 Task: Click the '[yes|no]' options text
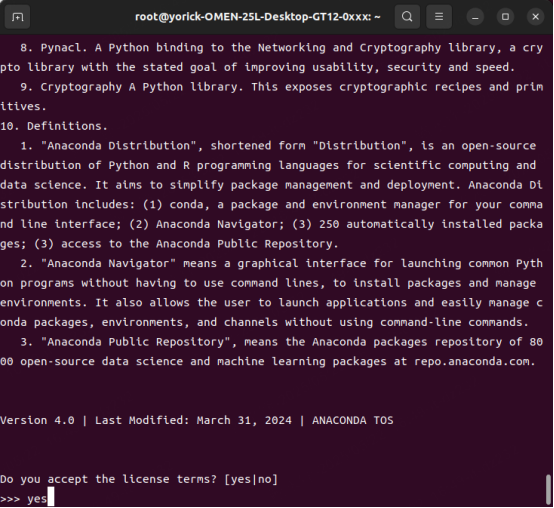pos(251,479)
